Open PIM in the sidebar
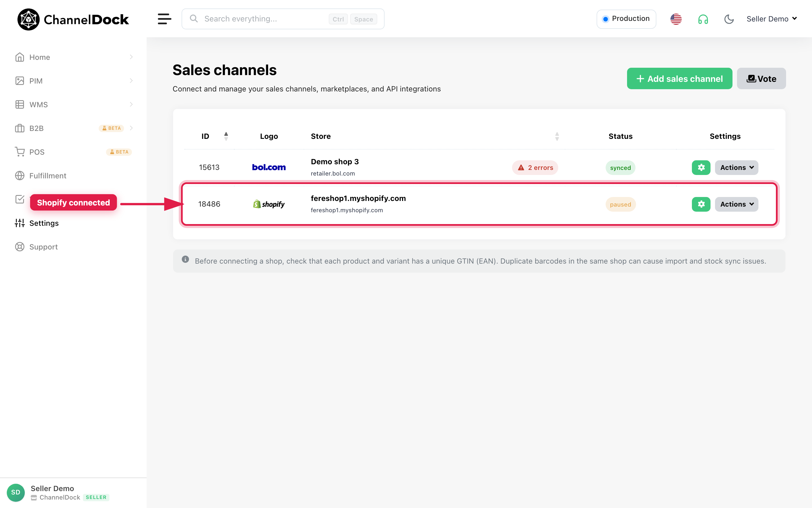812x508 pixels. (x=36, y=81)
